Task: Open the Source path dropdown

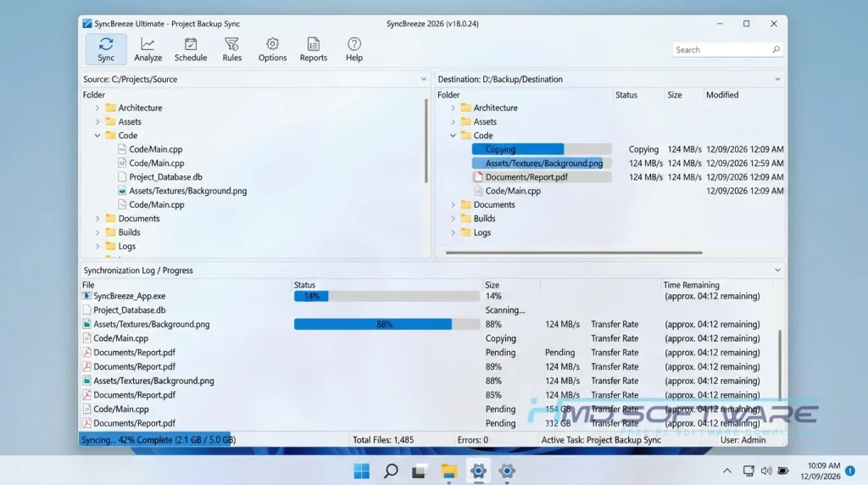Action: [424, 79]
